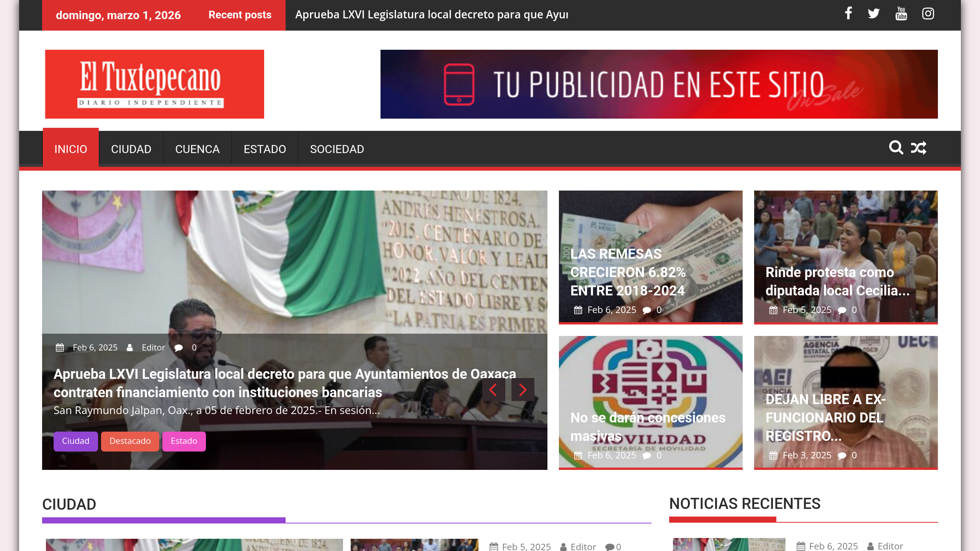Open the CIUDAD menu item

131,149
